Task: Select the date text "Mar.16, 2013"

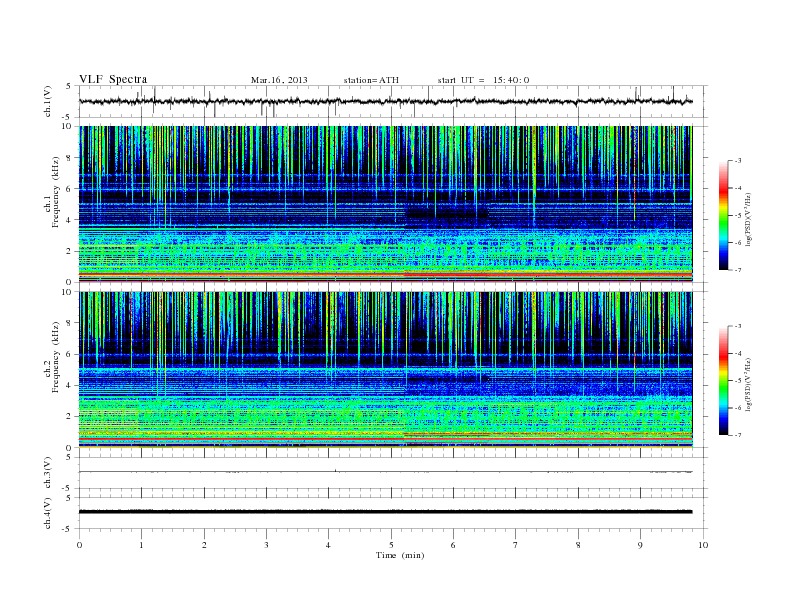Action: [279, 80]
